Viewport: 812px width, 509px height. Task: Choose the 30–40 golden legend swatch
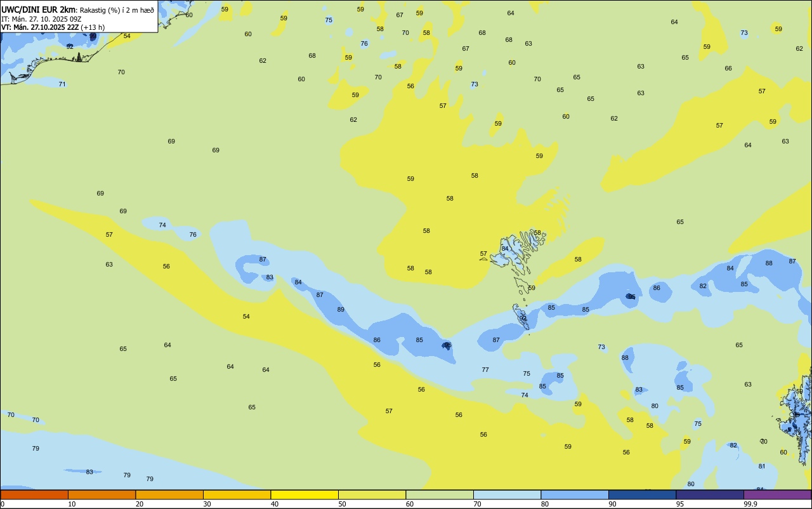pyautogui.click(x=237, y=494)
